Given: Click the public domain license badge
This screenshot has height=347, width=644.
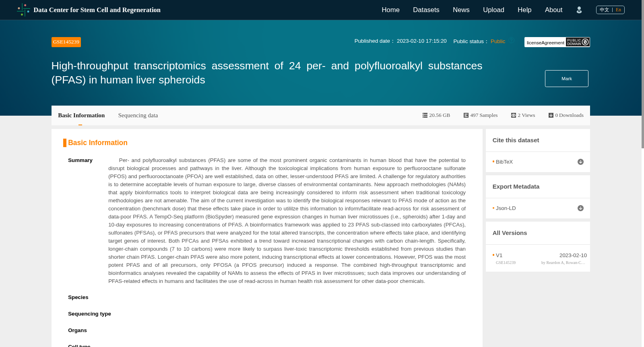Looking at the screenshot, I should pyautogui.click(x=578, y=42).
